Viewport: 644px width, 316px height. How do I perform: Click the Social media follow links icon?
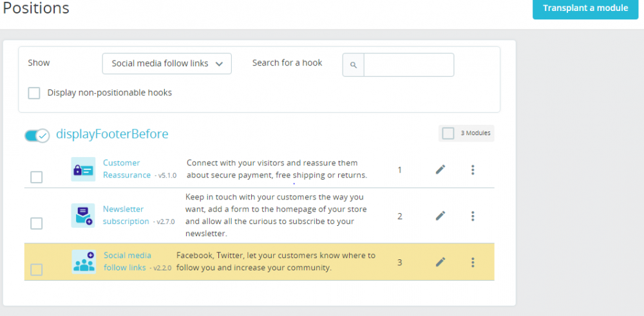pyautogui.click(x=84, y=261)
